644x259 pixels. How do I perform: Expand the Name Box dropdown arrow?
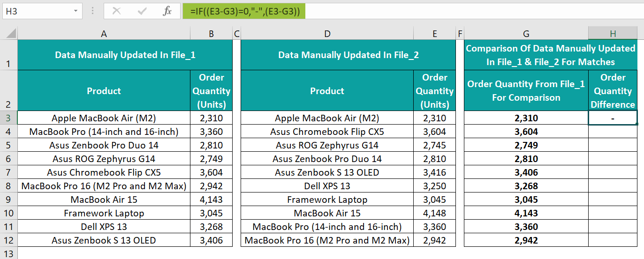[x=76, y=11]
